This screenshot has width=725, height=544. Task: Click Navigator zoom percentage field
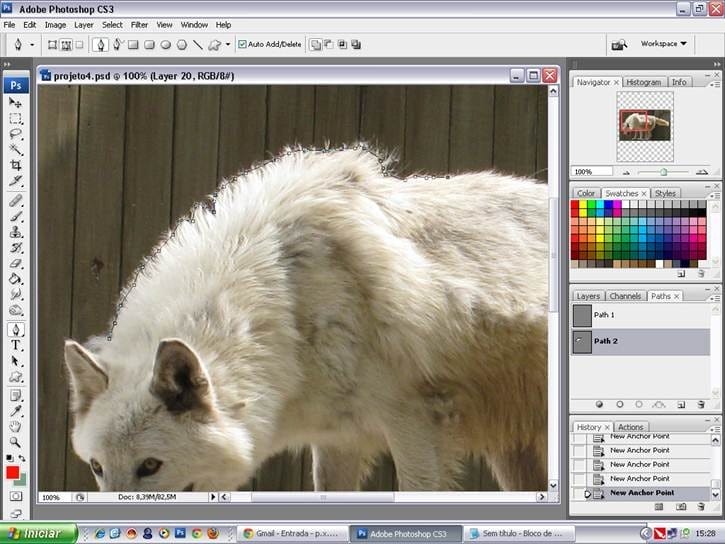point(592,172)
